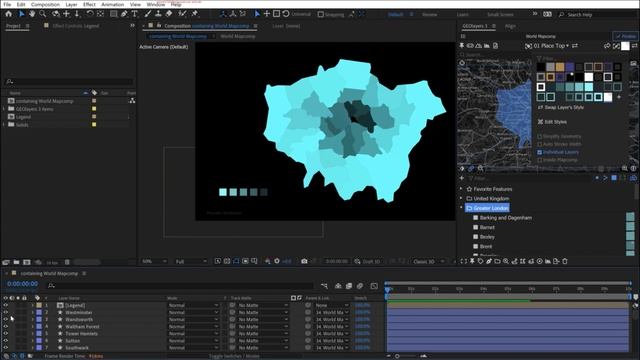
Task: Click the Search Help field
Action: point(597,14)
